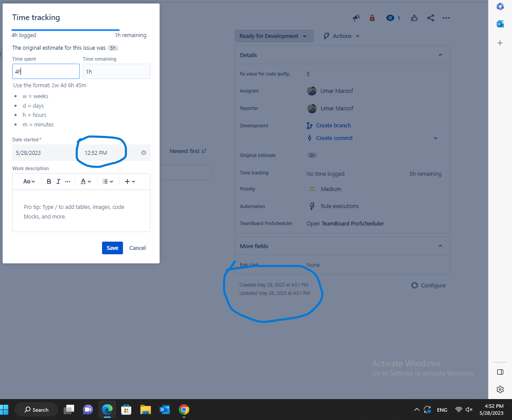Click the Feedback megaphone icon
512x420 pixels.
tap(356, 18)
